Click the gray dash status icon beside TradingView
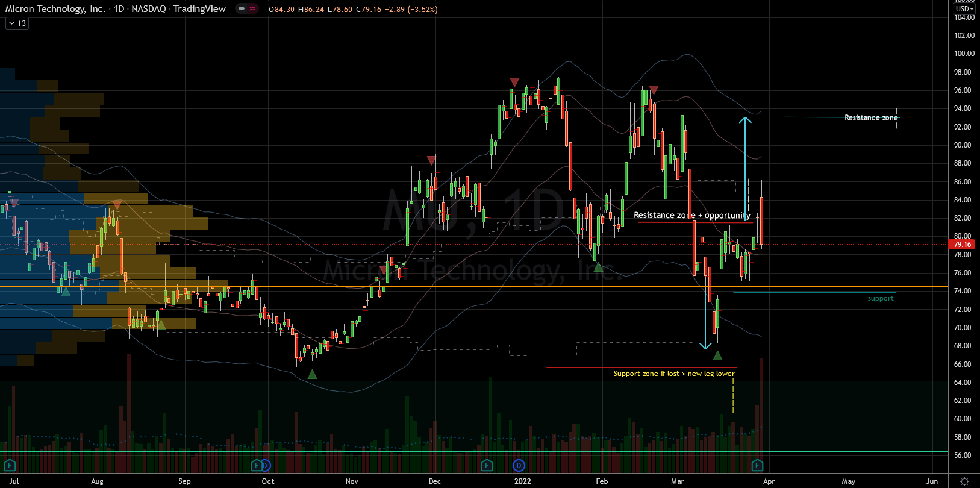The height and width of the screenshot is (488, 980). click(241, 9)
